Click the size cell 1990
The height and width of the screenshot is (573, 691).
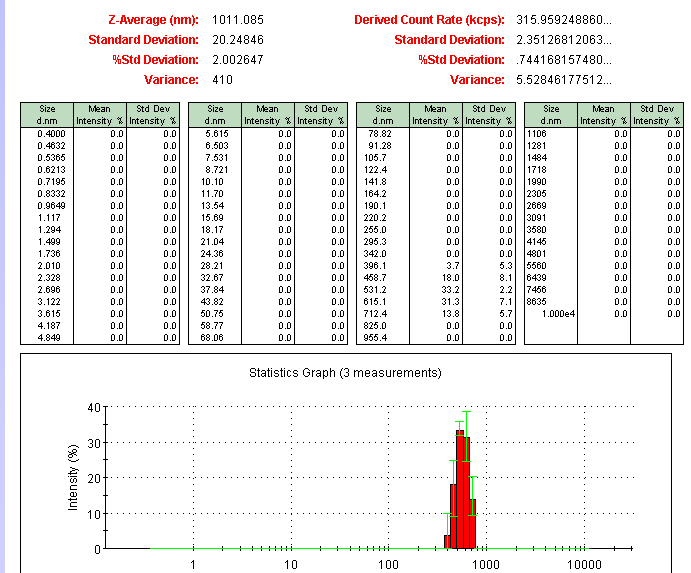536,182
